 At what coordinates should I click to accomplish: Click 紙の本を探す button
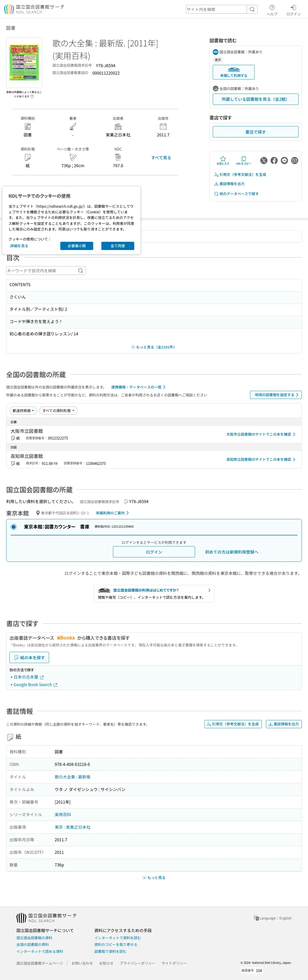(29, 657)
